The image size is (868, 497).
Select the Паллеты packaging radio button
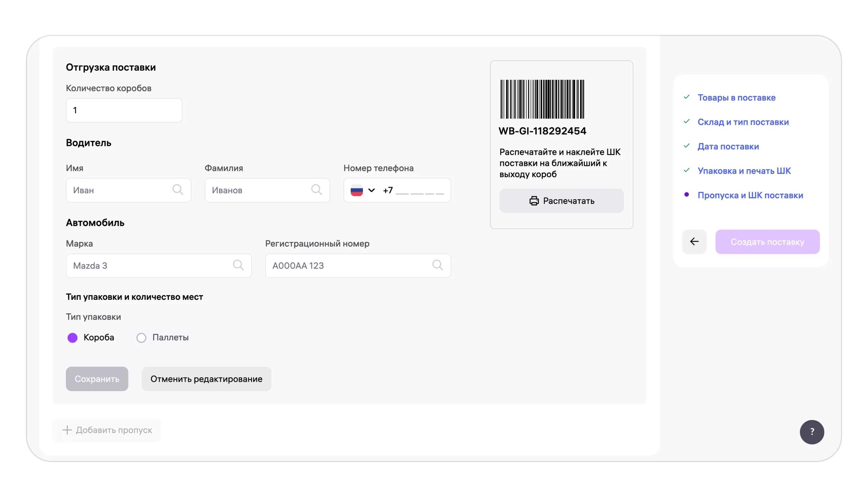point(141,338)
